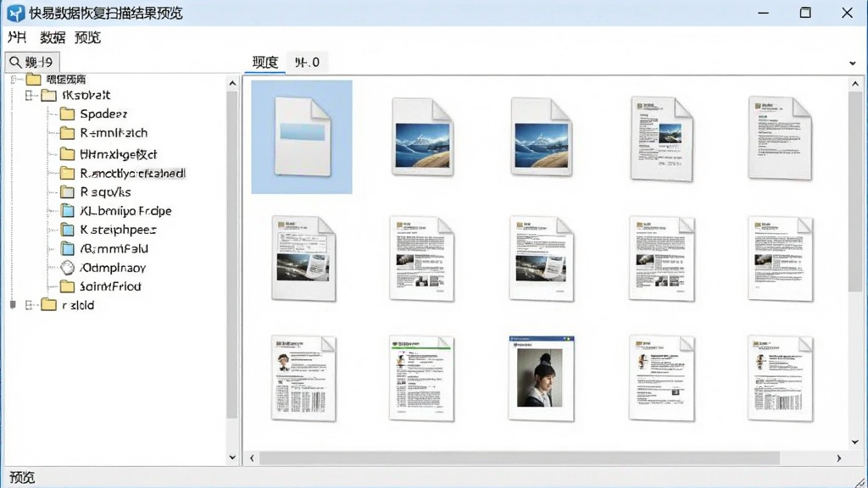Image resolution: width=868 pixels, height=488 pixels.
Task: Open the 数据 menu
Action: click(x=53, y=37)
